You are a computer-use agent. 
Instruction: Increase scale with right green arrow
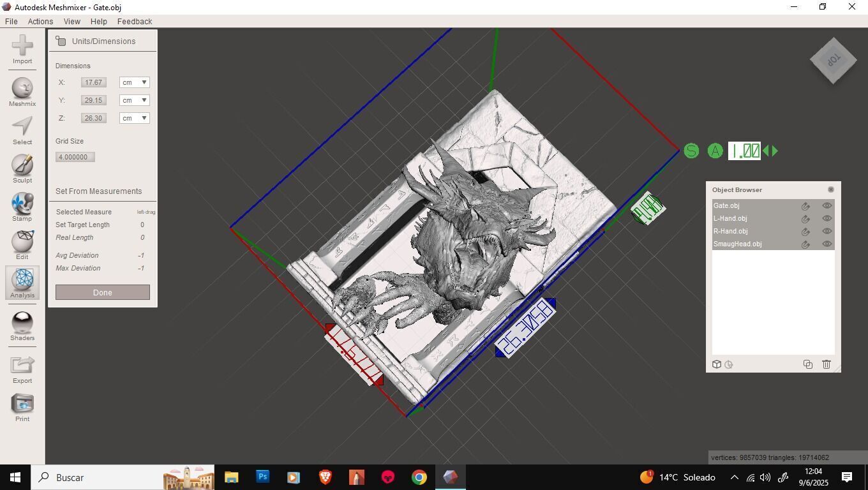[x=775, y=151]
